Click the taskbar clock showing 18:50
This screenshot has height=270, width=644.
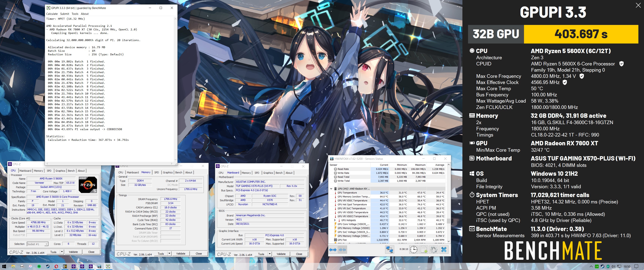(x=627, y=266)
